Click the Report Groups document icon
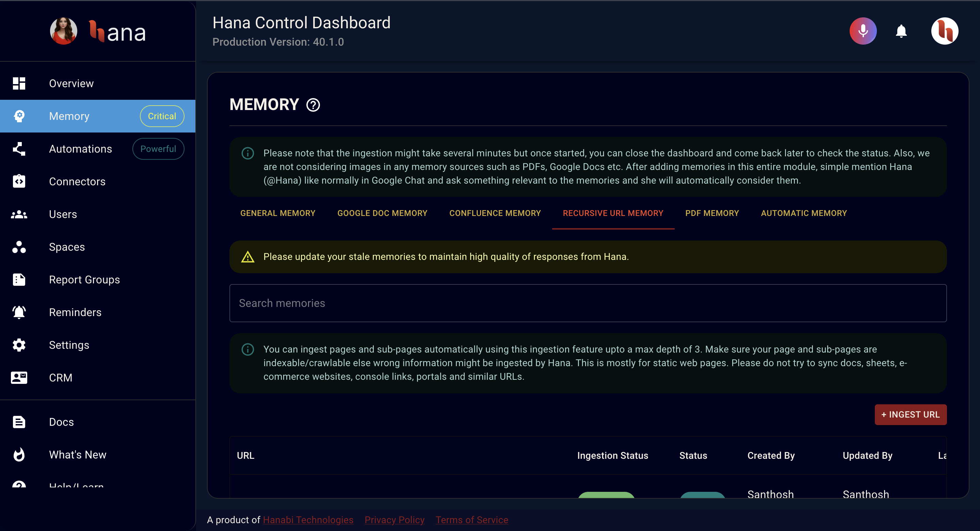The width and height of the screenshot is (980, 531). click(x=19, y=280)
